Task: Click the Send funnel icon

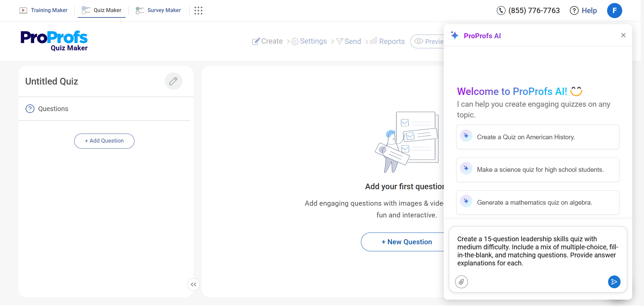Action: (x=339, y=41)
